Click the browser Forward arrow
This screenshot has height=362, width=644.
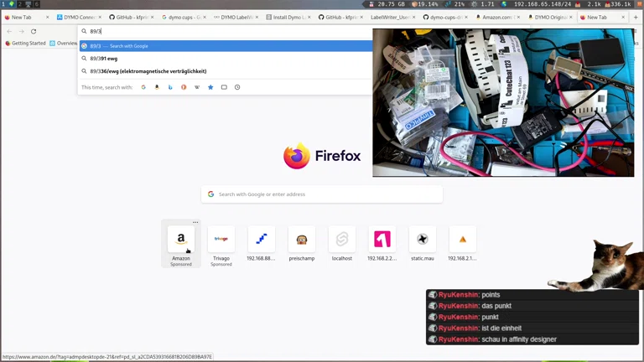pos(21,31)
